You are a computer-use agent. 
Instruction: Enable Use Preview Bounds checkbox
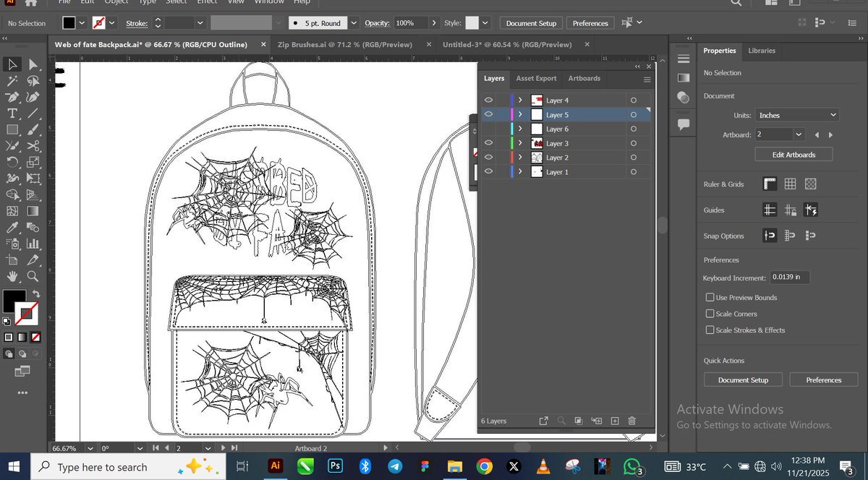[710, 297]
